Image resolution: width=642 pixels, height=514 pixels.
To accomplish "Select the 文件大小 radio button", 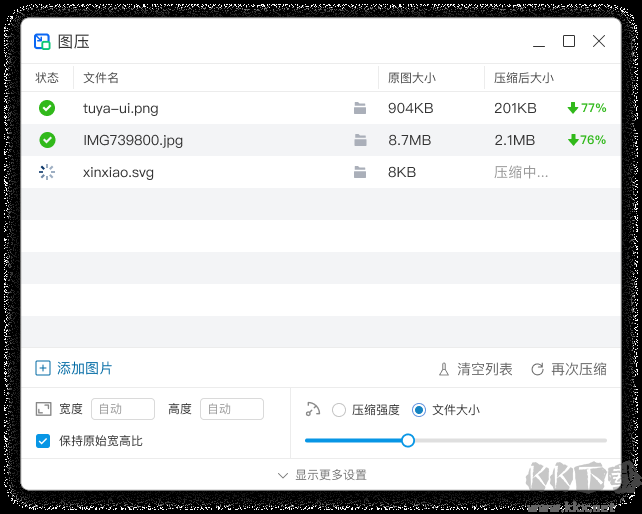I will [419, 410].
